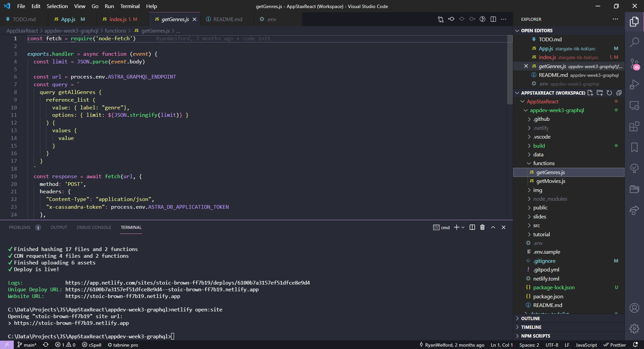Image resolution: width=644 pixels, height=349 pixels.
Task: Click the main* branch indicator in status bar
Action: click(26, 345)
